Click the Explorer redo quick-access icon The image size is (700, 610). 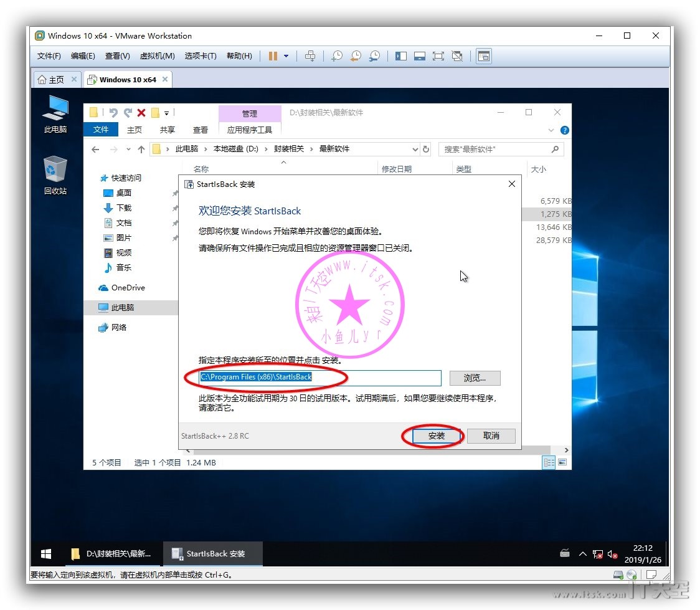coord(128,113)
